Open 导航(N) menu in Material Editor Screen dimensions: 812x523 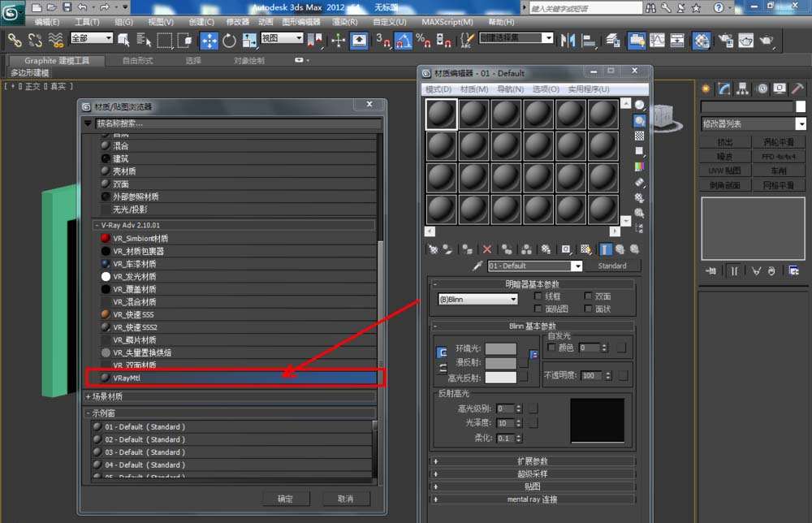tap(511, 89)
